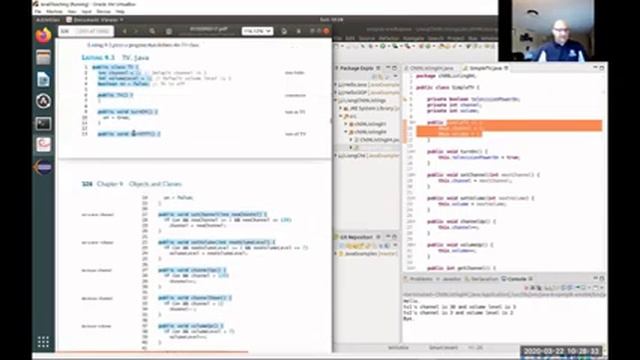640x360 pixels.
Task: Click 'Writable' in Eclipse status bar
Action: click(398, 348)
